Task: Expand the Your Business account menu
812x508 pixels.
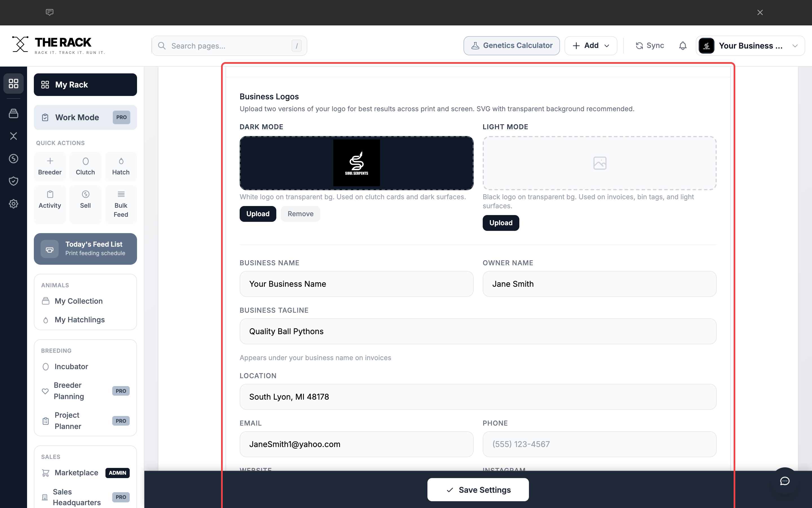Action: 750,46
